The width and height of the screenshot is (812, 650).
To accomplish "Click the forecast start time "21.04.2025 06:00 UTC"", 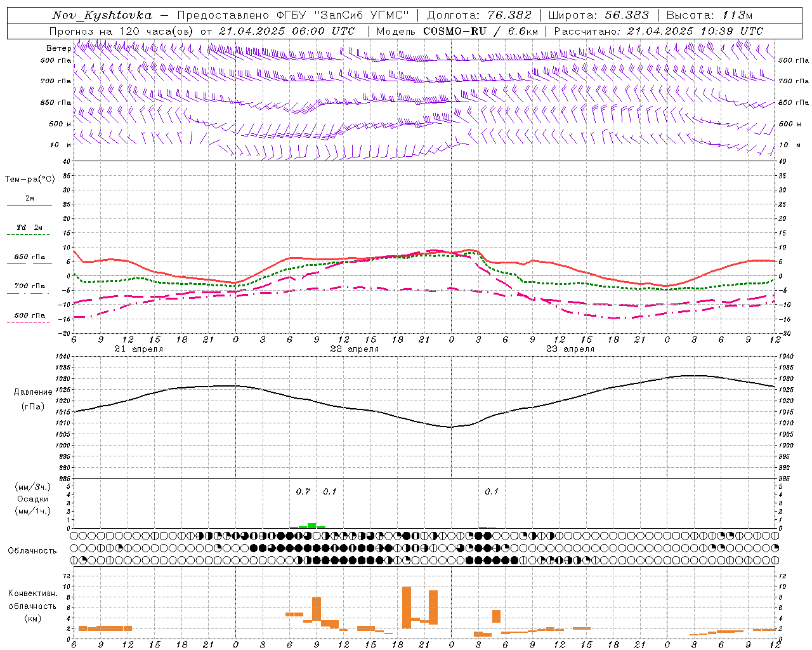I will [287, 31].
